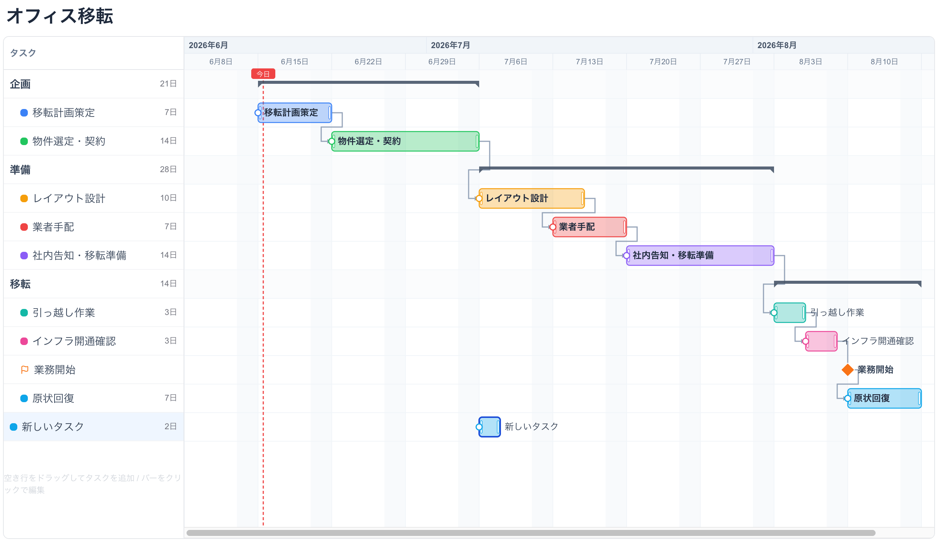Select the 準備 group row

coord(94,170)
